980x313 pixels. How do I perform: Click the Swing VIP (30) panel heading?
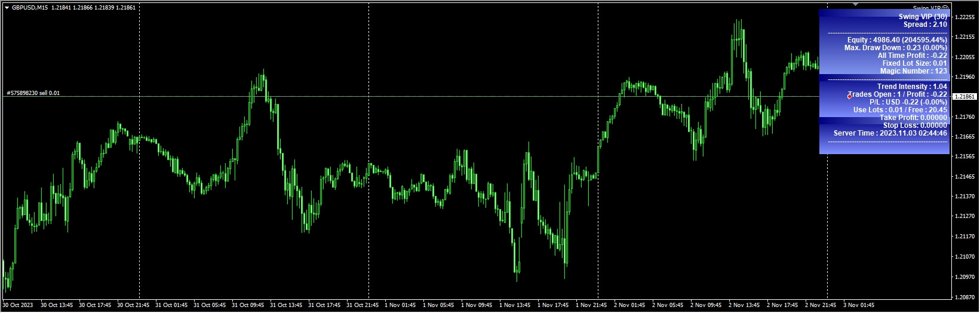923,17
